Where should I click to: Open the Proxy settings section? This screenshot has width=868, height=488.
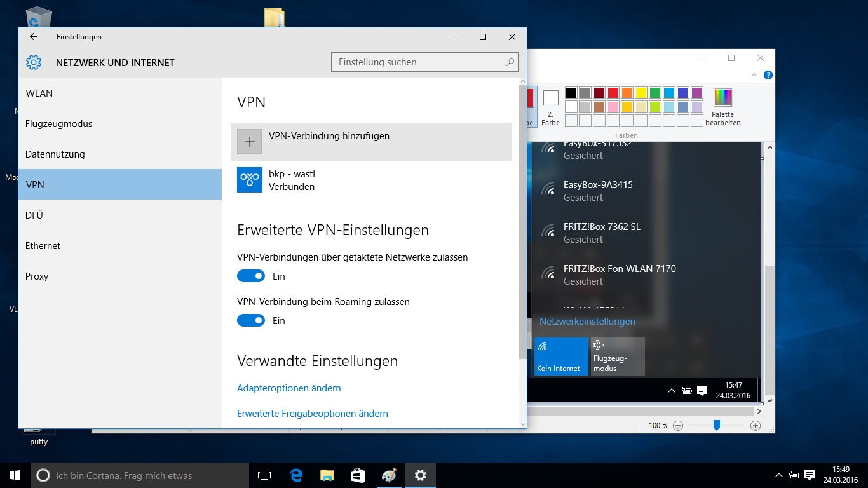37,276
